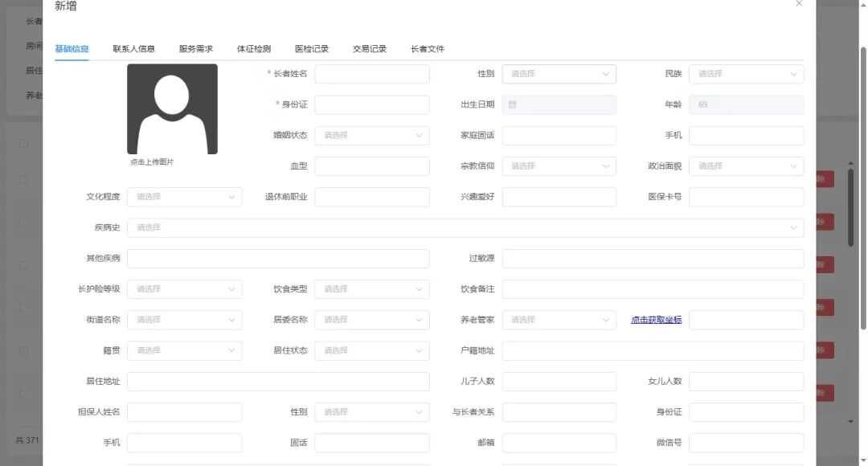This screenshot has height=466, width=868.
Task: Open the 长护险等级 dropdown
Action: click(185, 288)
